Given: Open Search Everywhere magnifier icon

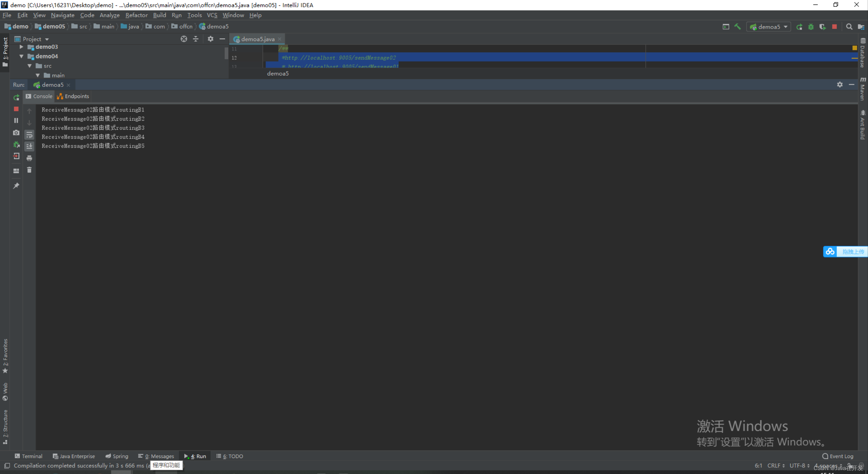Looking at the screenshot, I should (849, 27).
